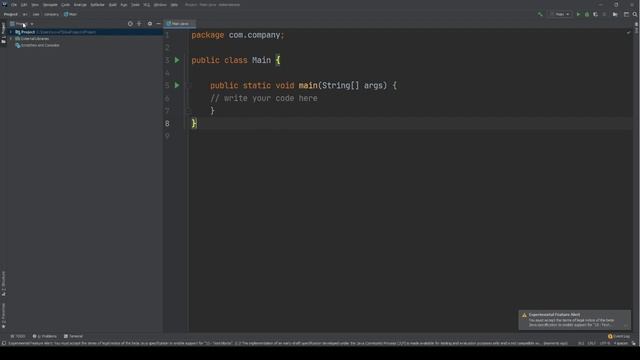Open the Navigate menu

50,4
